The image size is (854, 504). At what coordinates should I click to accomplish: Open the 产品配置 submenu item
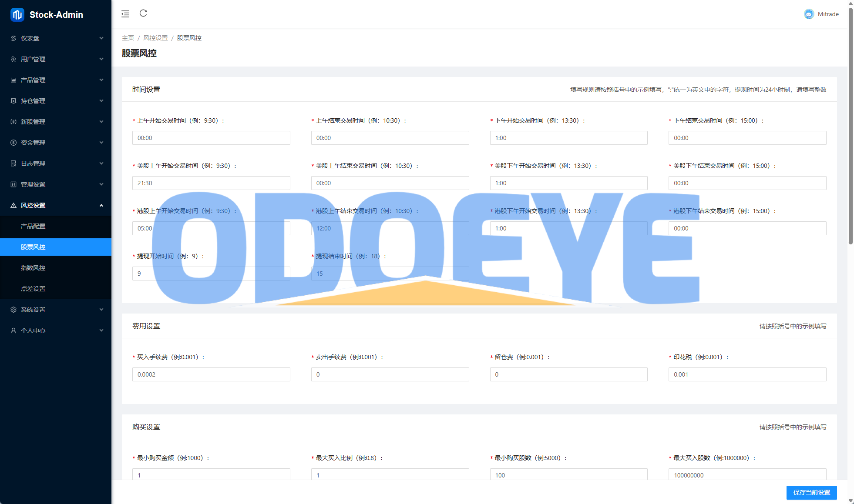(33, 226)
